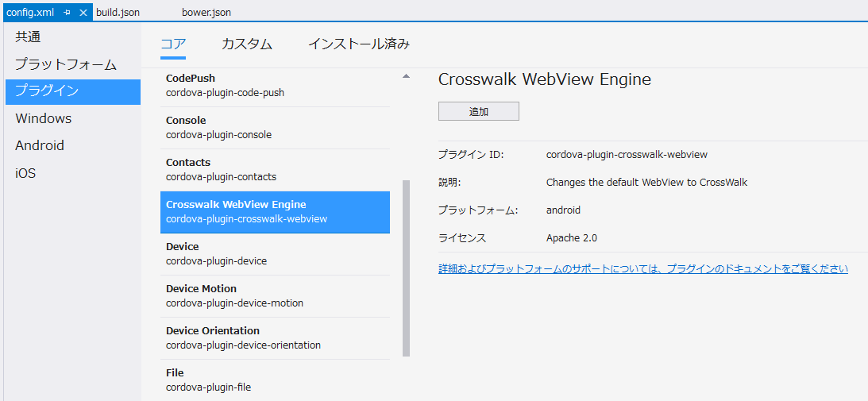Open the plugin documentation link
Viewport: 868px width, 401px height.
click(643, 269)
